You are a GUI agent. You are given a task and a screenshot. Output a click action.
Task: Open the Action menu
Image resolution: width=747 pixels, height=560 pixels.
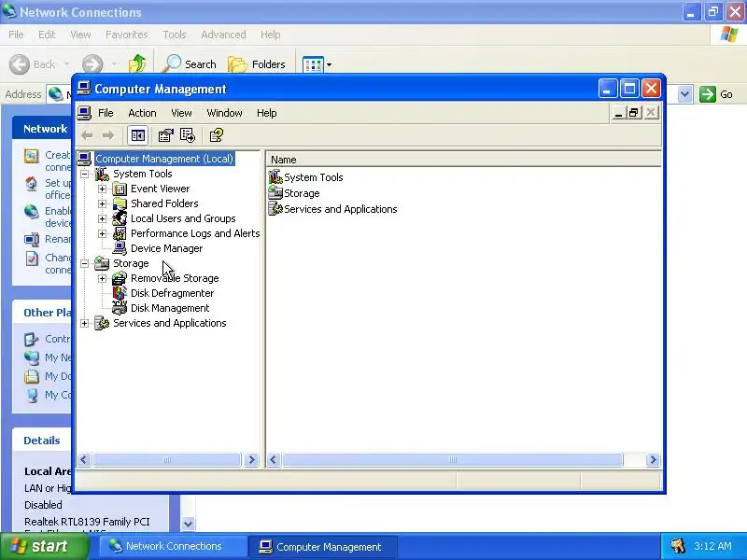click(x=142, y=113)
